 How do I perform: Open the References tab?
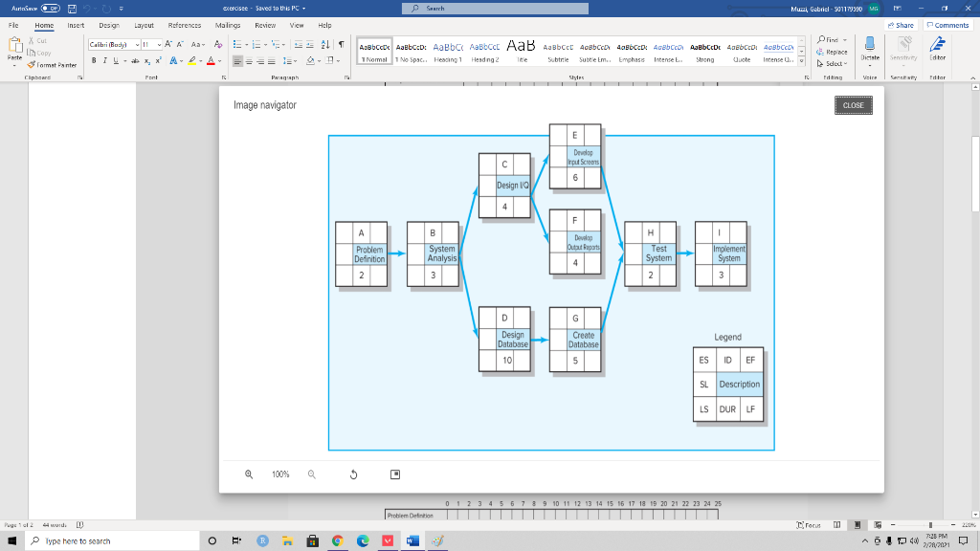coord(185,26)
